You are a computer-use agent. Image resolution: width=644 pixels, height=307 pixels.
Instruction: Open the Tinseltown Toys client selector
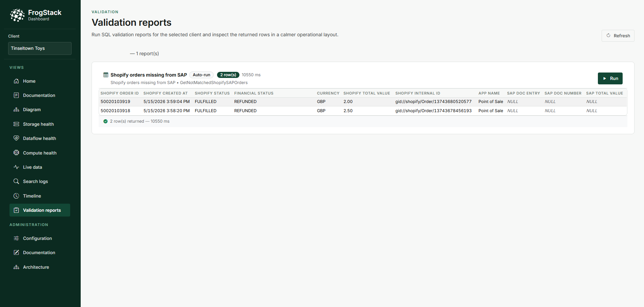(x=40, y=48)
